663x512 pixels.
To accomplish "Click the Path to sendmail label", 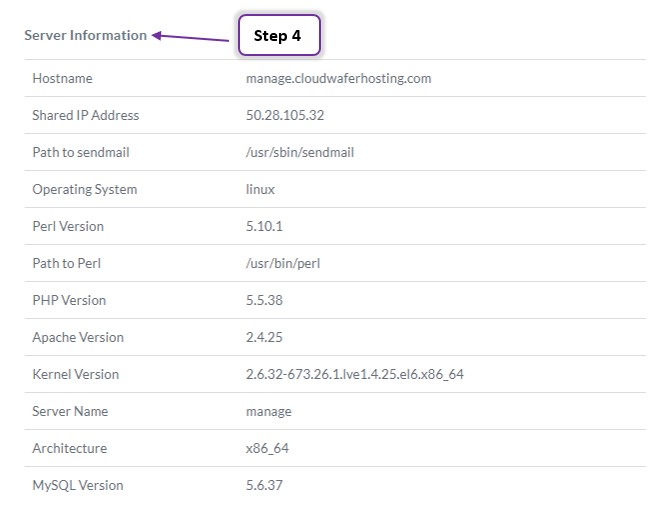I will [x=81, y=152].
